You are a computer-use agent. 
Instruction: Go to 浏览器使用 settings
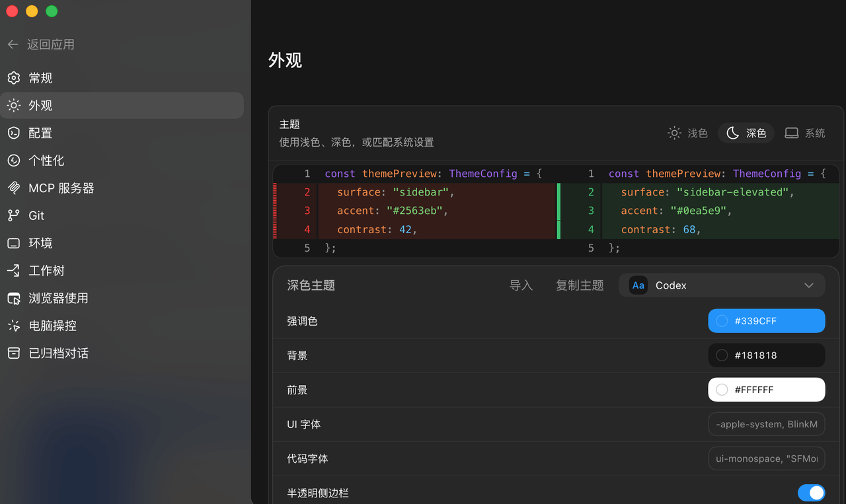coord(122,299)
